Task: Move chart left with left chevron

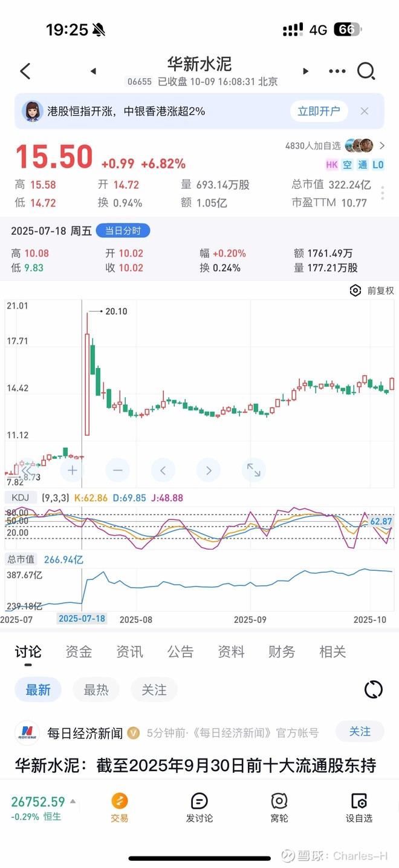Action: click(x=163, y=470)
